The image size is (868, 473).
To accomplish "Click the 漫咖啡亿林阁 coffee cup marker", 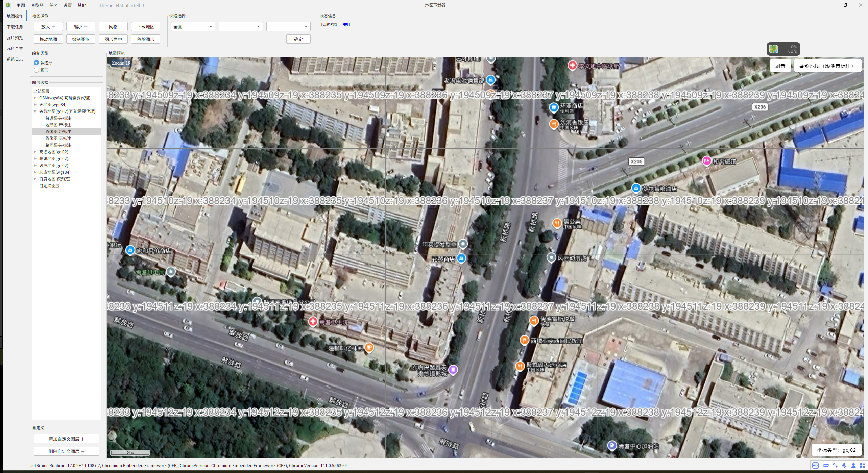I will tap(369, 347).
